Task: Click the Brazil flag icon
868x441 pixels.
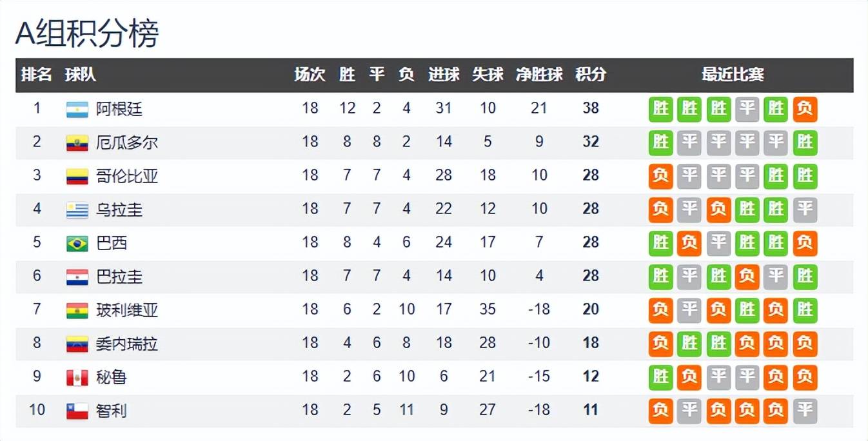Action: click(77, 243)
